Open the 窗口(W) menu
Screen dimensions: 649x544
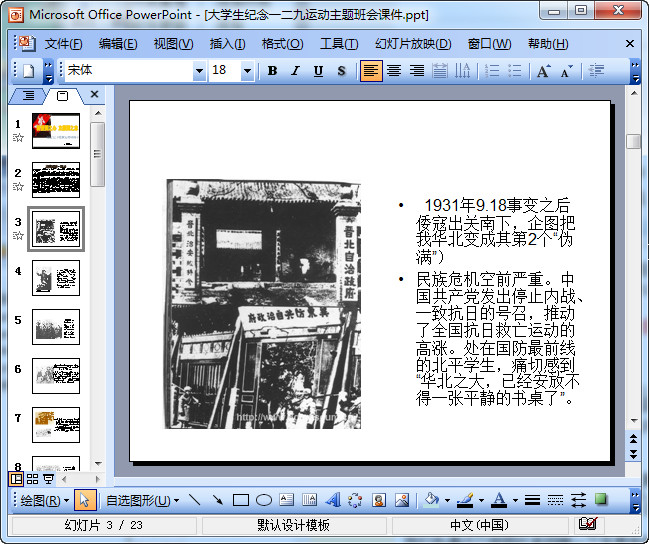489,43
